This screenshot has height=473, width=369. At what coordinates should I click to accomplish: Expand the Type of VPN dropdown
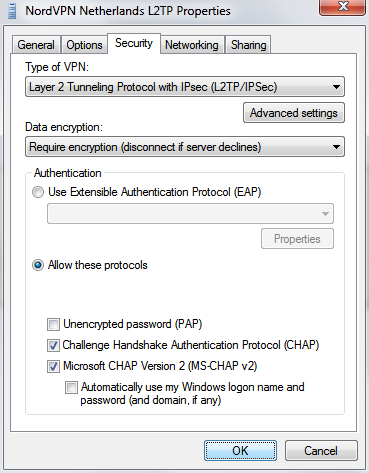(185, 87)
